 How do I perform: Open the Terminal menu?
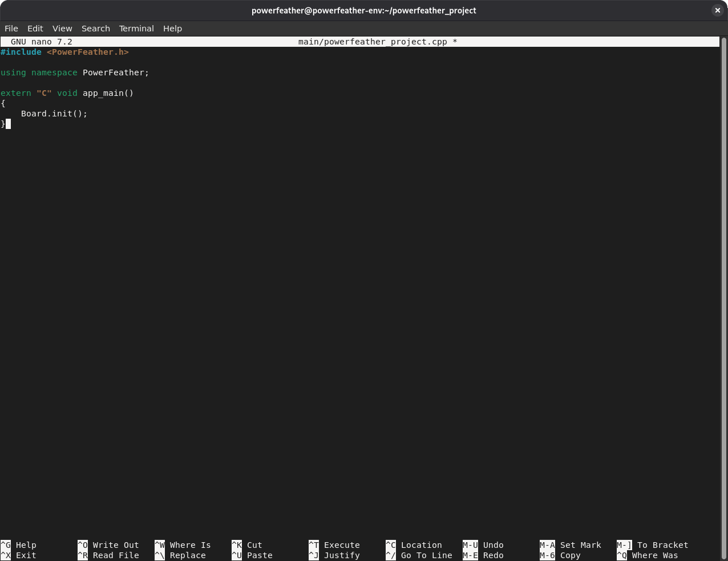tap(136, 29)
